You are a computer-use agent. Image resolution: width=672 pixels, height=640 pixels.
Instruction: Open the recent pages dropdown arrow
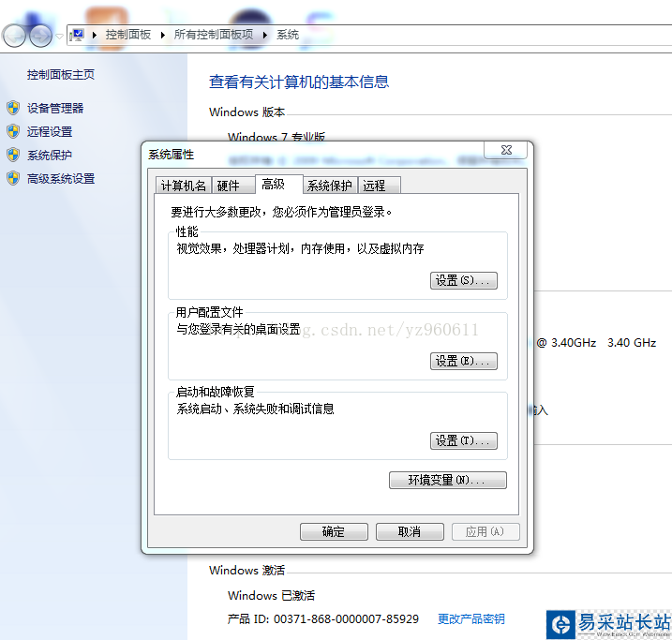click(60, 37)
